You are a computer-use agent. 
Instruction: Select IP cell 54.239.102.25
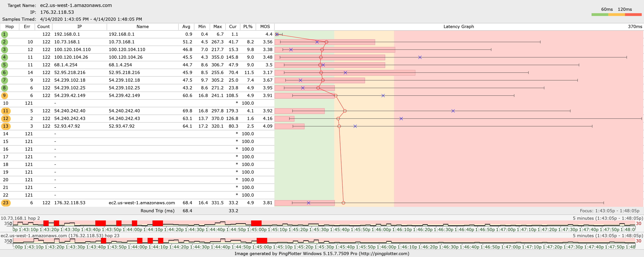70,88
